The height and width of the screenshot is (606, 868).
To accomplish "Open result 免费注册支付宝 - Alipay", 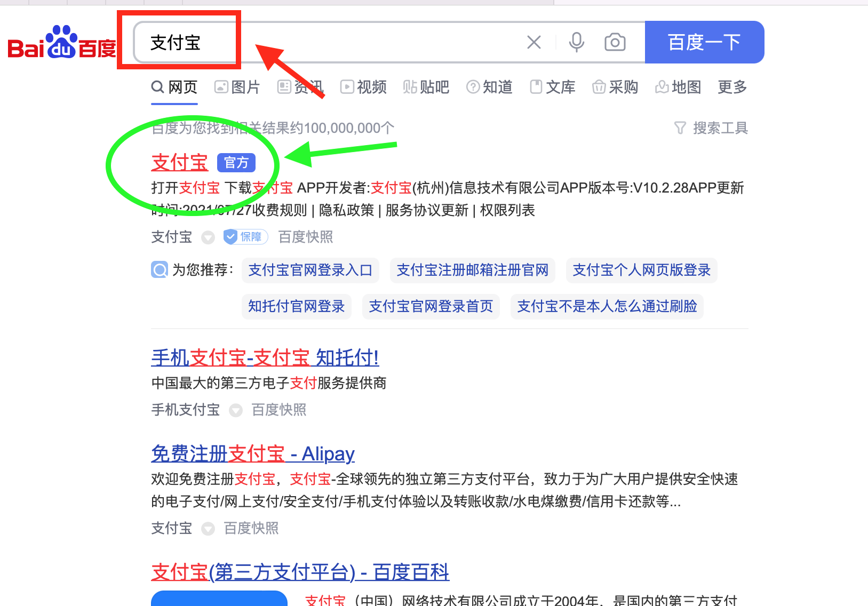I will pyautogui.click(x=253, y=453).
